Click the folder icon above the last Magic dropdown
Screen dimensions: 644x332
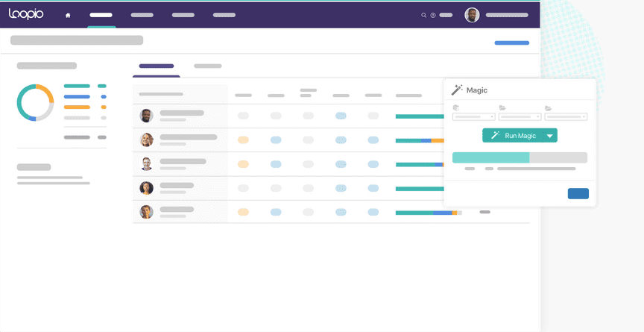549,108
